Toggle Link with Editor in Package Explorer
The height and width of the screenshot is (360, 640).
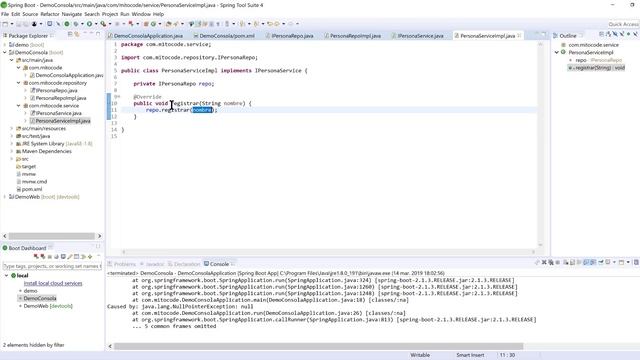[x=77, y=34]
